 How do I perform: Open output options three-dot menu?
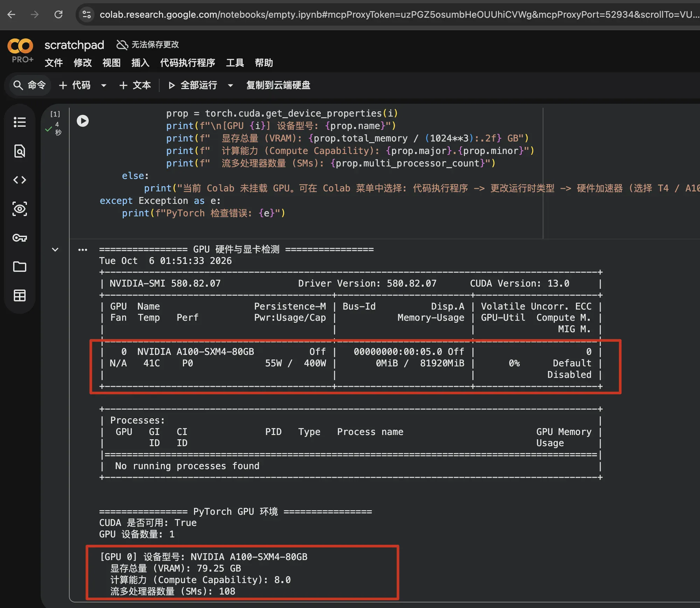83,250
